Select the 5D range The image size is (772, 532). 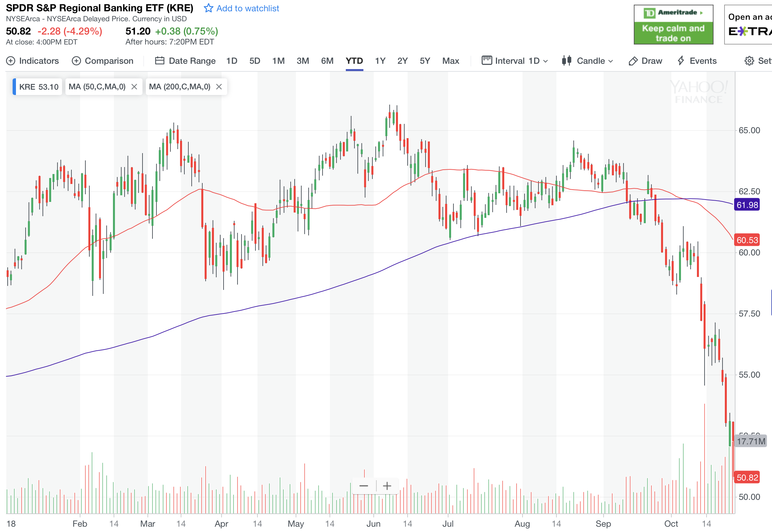tap(255, 61)
